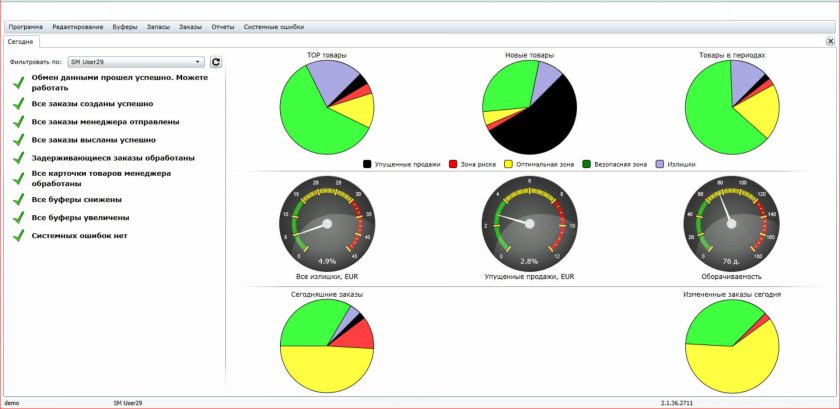Image resolution: width=840 pixels, height=409 pixels.
Task: Click the TOP товары pie chart
Action: 327,107
